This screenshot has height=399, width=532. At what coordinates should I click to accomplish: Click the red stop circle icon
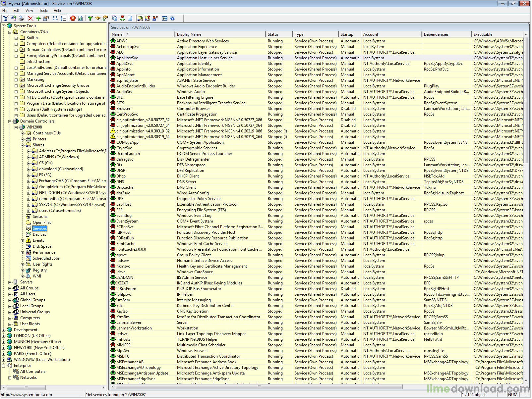[73, 19]
